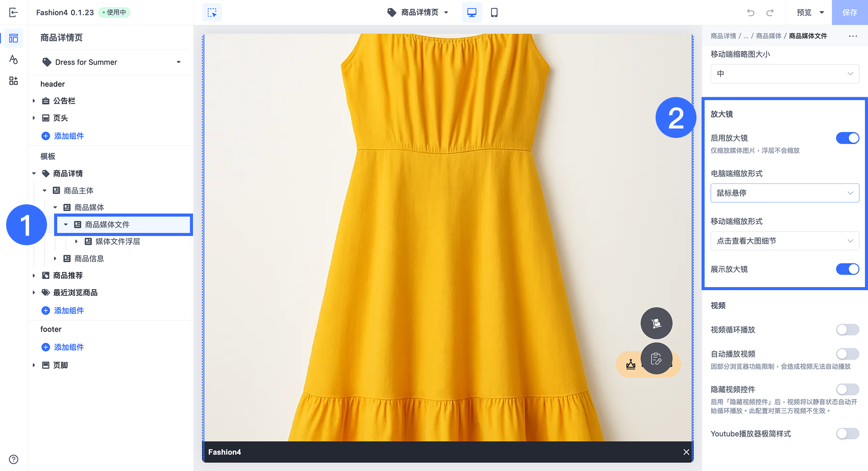Open the 电脑端缩放形式 dropdown
The image size is (868, 471).
(784, 193)
